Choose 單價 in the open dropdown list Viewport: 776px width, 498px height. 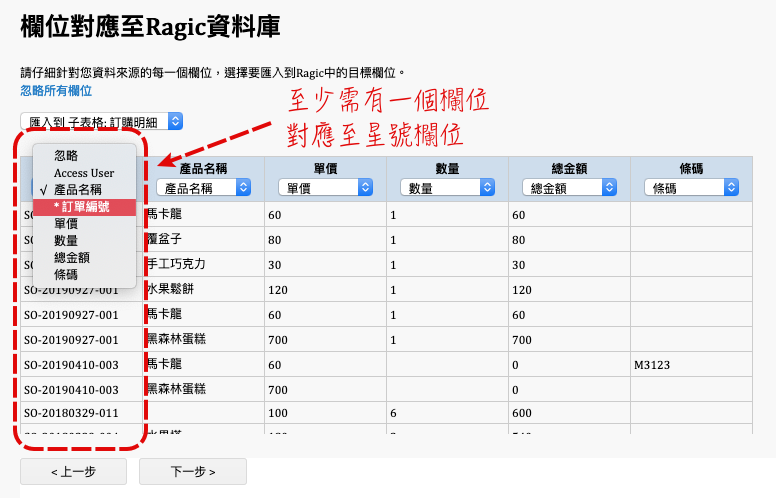coord(84,224)
